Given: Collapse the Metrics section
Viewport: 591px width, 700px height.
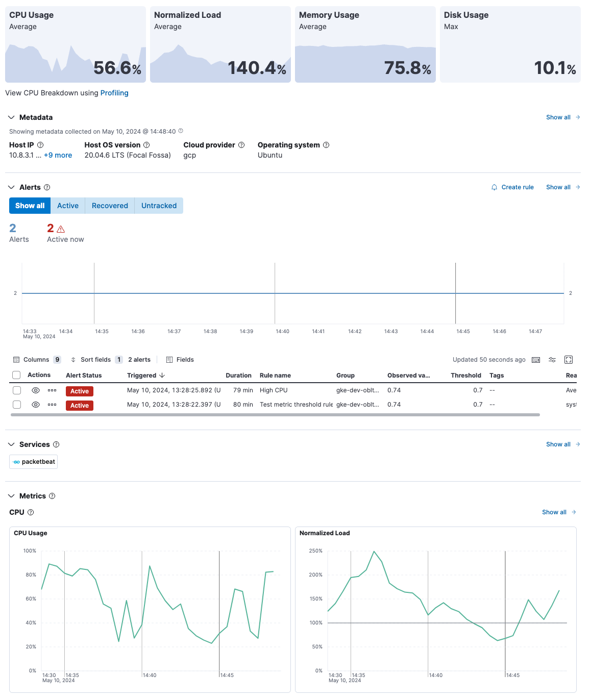Looking at the screenshot, I should pyautogui.click(x=11, y=495).
